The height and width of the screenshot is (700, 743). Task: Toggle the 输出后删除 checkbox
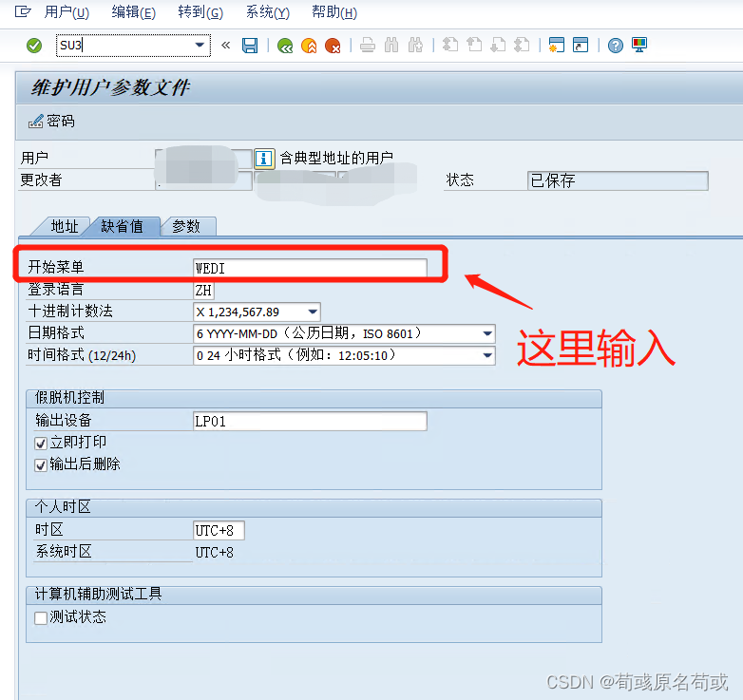tap(41, 465)
